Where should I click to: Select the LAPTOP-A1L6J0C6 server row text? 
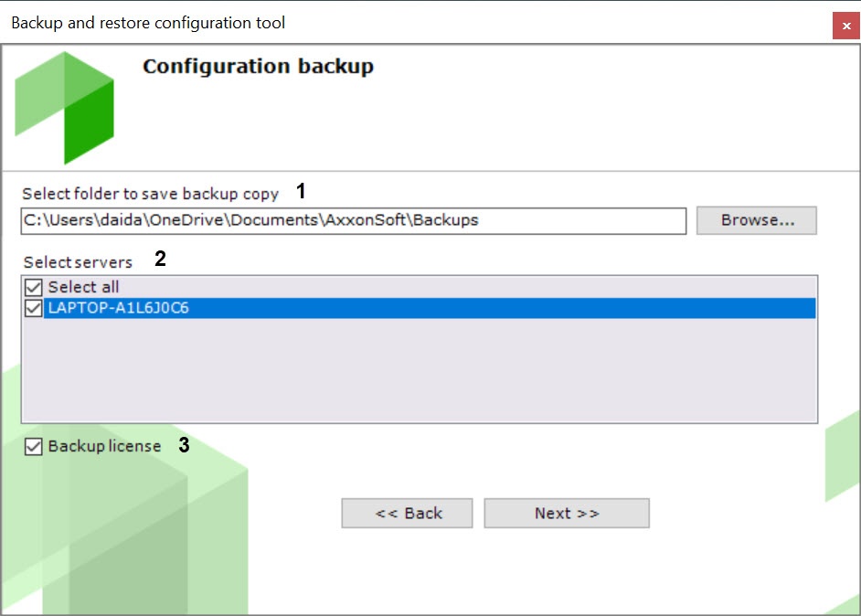click(x=119, y=308)
